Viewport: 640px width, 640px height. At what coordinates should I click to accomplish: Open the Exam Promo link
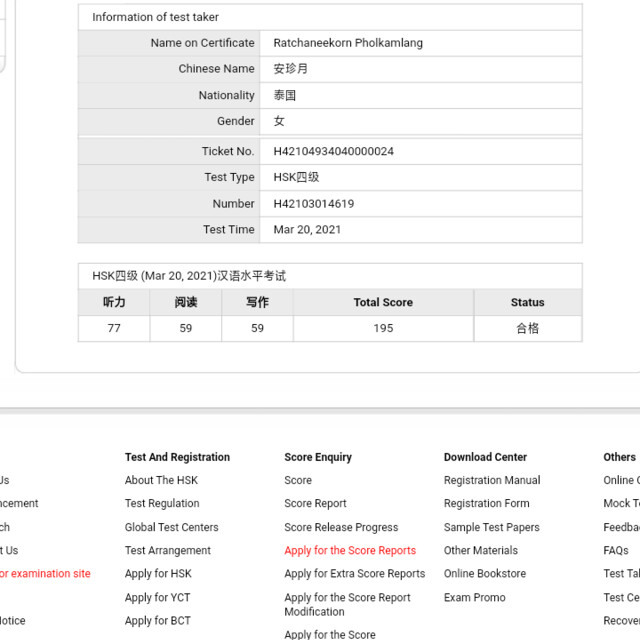pos(475,598)
